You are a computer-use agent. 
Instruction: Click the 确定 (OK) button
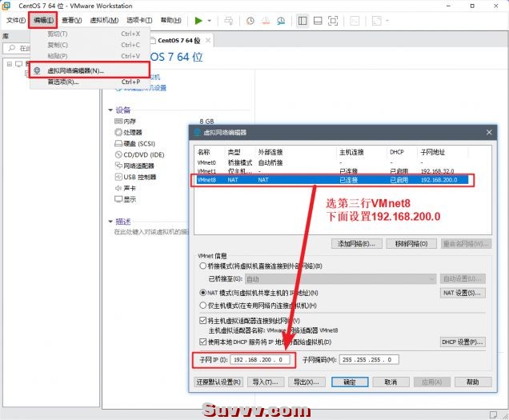click(349, 382)
